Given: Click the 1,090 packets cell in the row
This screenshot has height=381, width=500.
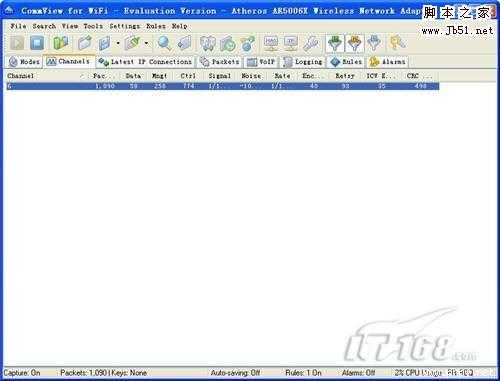Looking at the screenshot, I should (x=105, y=86).
